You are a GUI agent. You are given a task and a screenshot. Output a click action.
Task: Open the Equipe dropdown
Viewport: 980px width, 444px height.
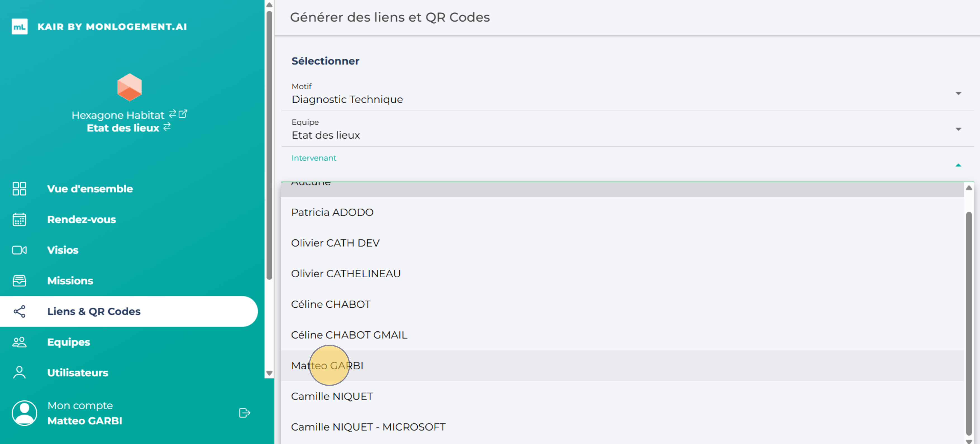958,129
